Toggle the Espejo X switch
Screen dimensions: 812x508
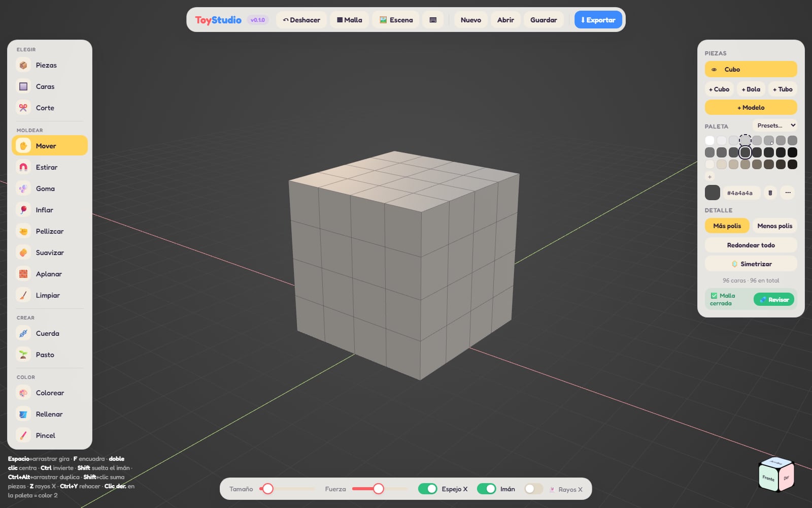(x=427, y=489)
